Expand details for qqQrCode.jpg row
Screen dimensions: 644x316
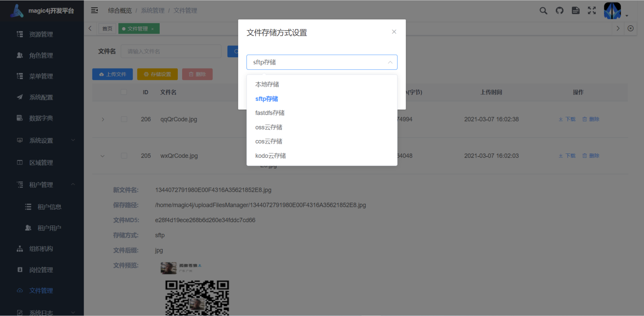pyautogui.click(x=102, y=119)
